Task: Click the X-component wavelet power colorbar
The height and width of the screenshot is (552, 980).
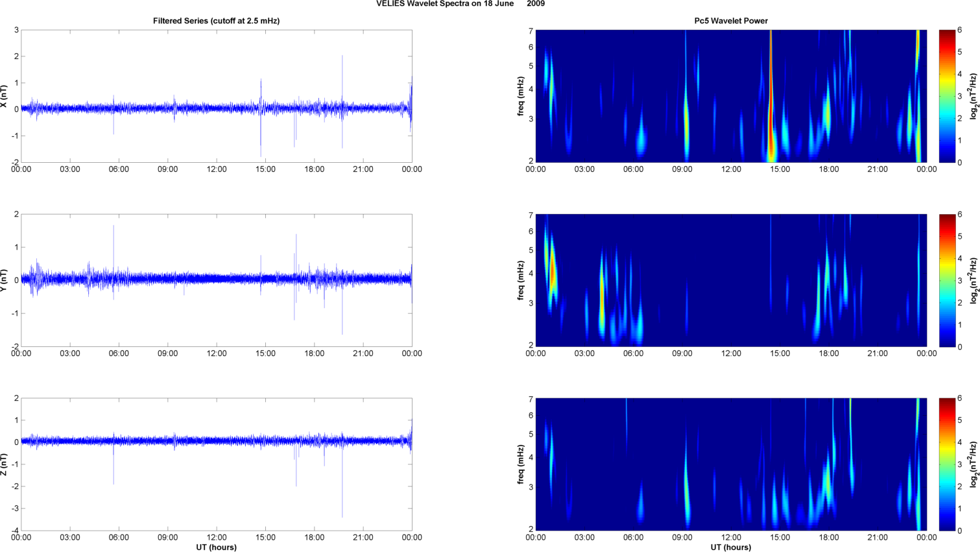Action: coord(947,96)
